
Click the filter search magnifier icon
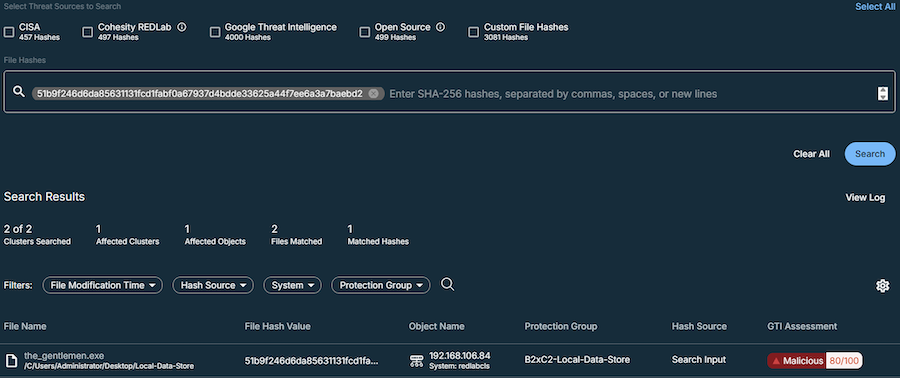448,285
